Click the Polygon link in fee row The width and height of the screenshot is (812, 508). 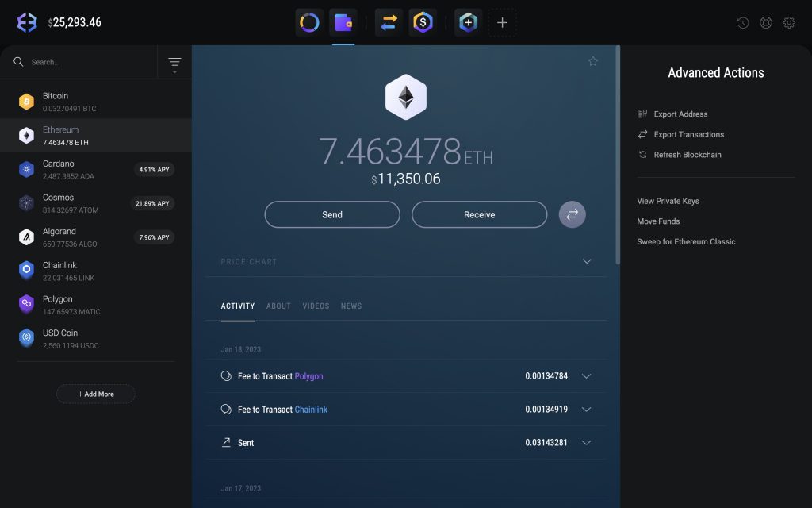(x=308, y=375)
